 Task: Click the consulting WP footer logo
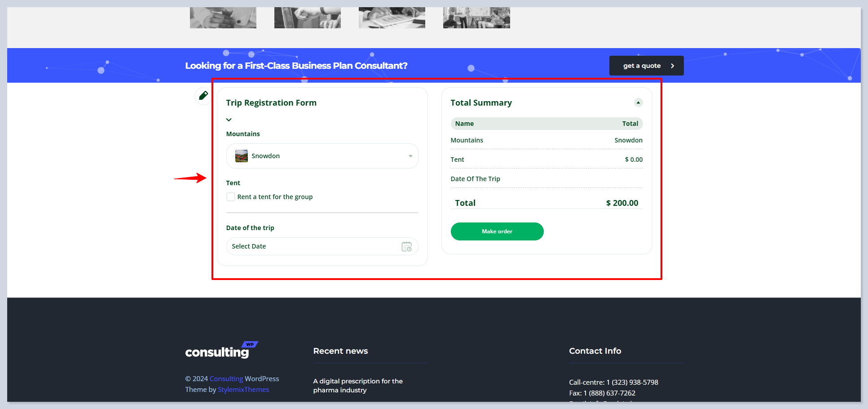pos(221,351)
